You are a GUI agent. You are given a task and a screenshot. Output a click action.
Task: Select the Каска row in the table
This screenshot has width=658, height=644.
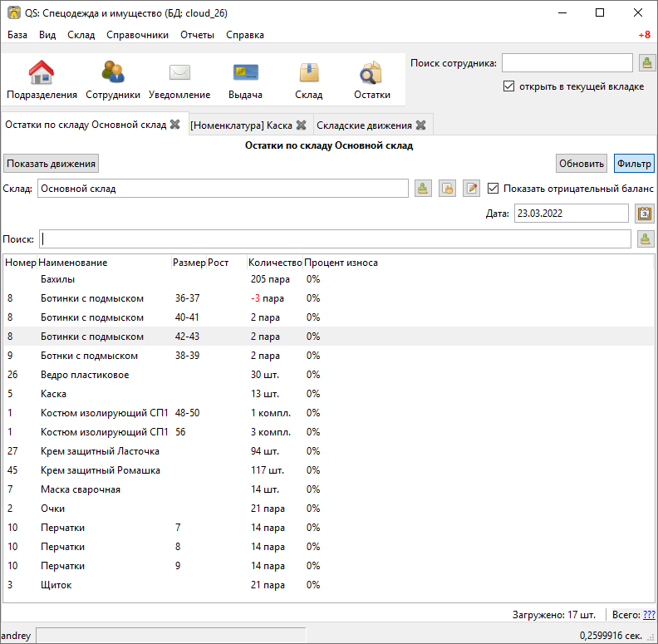click(x=328, y=394)
